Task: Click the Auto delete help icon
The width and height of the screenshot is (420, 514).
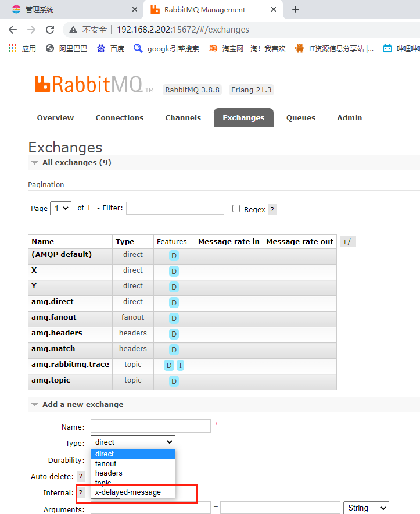Action: click(x=81, y=477)
